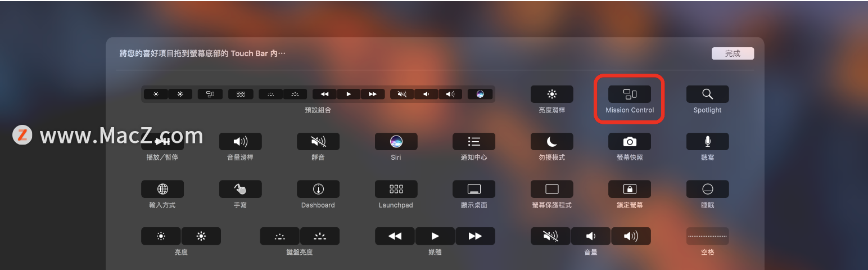Choose the Dashboard gauge item

pyautogui.click(x=318, y=188)
